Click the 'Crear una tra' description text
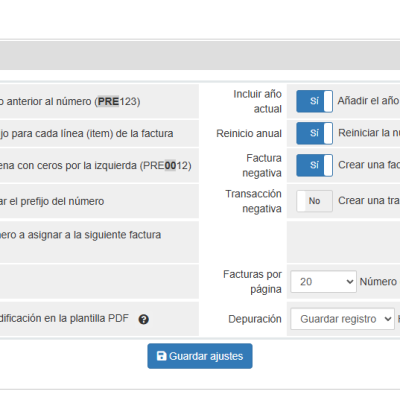 369,200
